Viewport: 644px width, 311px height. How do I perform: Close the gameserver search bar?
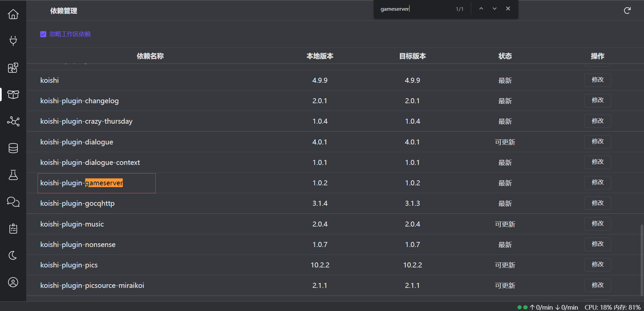click(508, 8)
